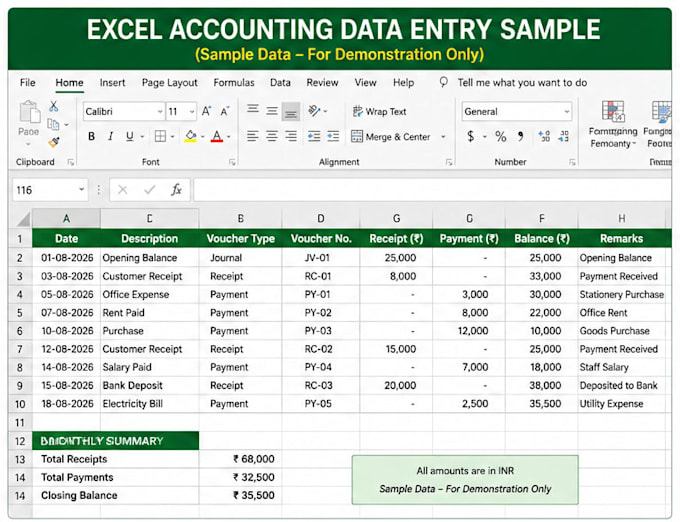
Task: Toggle Bold formatting
Action: point(92,137)
